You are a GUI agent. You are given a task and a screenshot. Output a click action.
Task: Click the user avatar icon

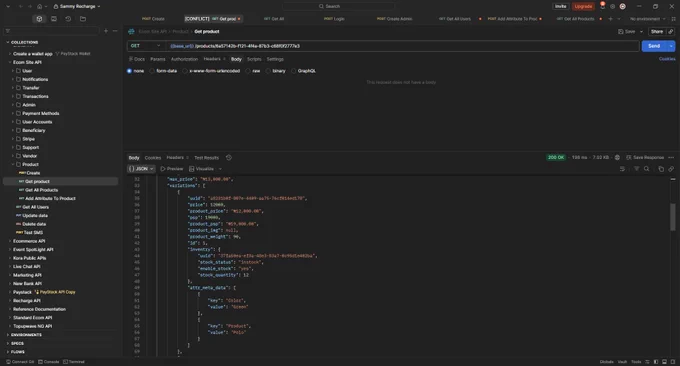pos(623,7)
